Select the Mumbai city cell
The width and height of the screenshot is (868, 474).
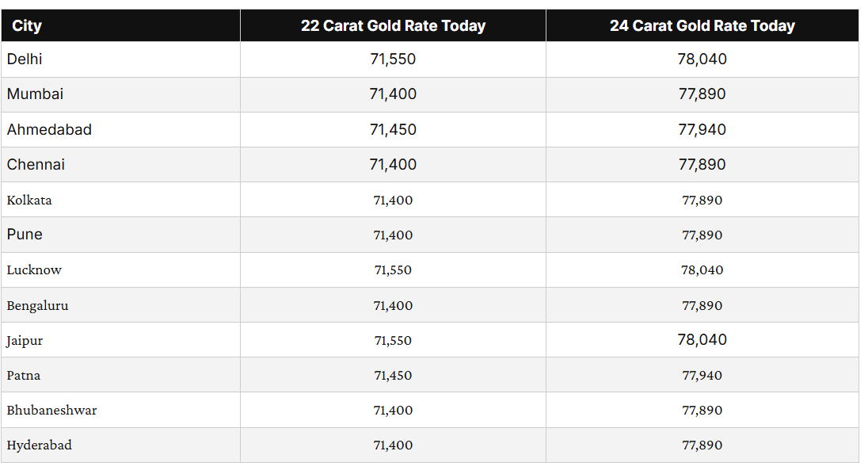[x=35, y=94]
